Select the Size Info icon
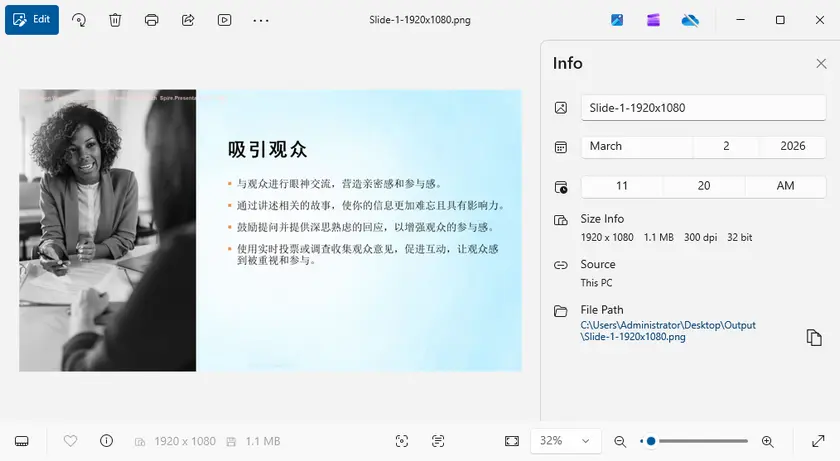This screenshot has height=461, width=840. [x=561, y=220]
